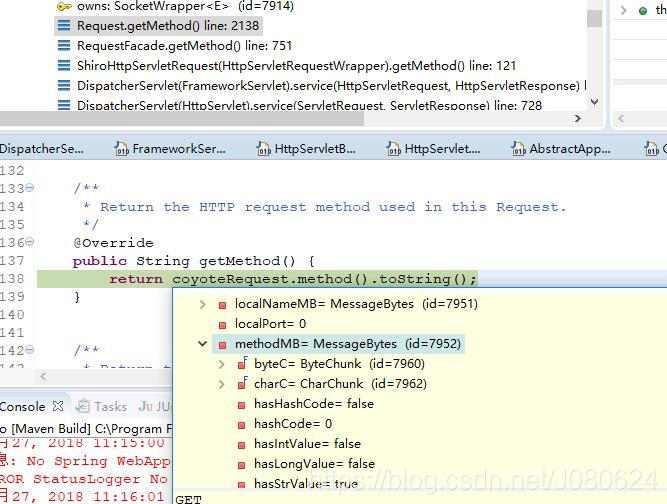Select the hasHashCode= false field
667x504 pixels.
(x=314, y=404)
